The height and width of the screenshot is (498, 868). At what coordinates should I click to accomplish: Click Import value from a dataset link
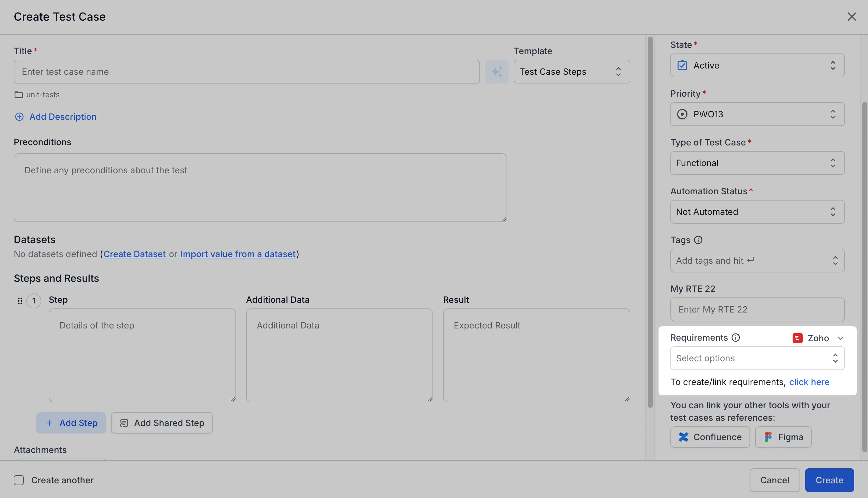click(x=238, y=254)
